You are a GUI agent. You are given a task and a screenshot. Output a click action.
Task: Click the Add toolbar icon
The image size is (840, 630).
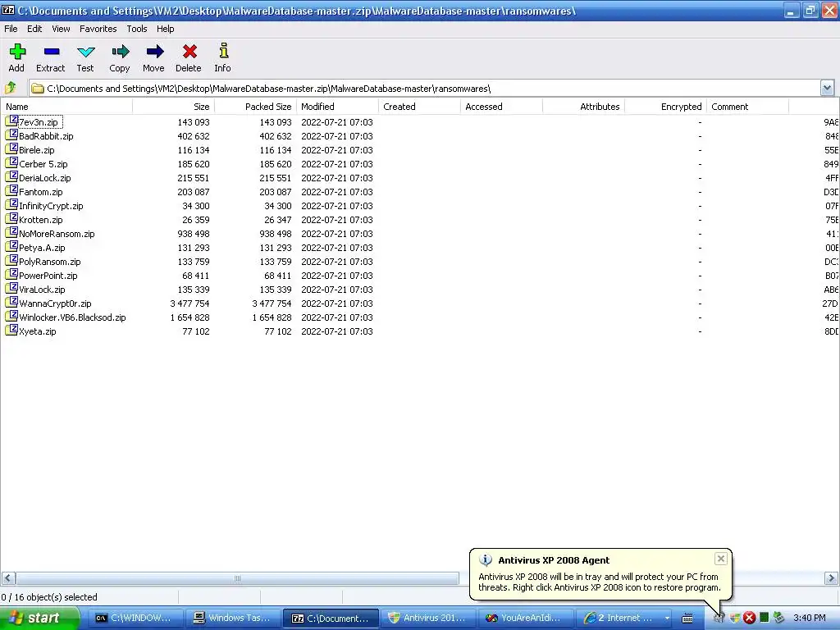click(x=17, y=52)
